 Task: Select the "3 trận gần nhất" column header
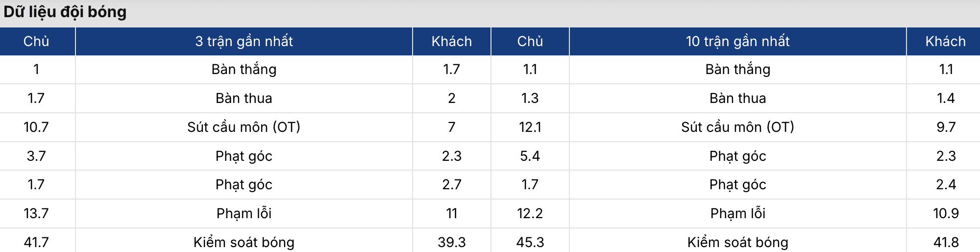pos(244,41)
